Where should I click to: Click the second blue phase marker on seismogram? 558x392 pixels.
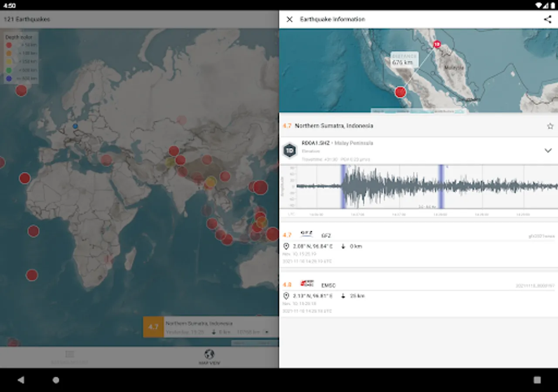tap(441, 186)
